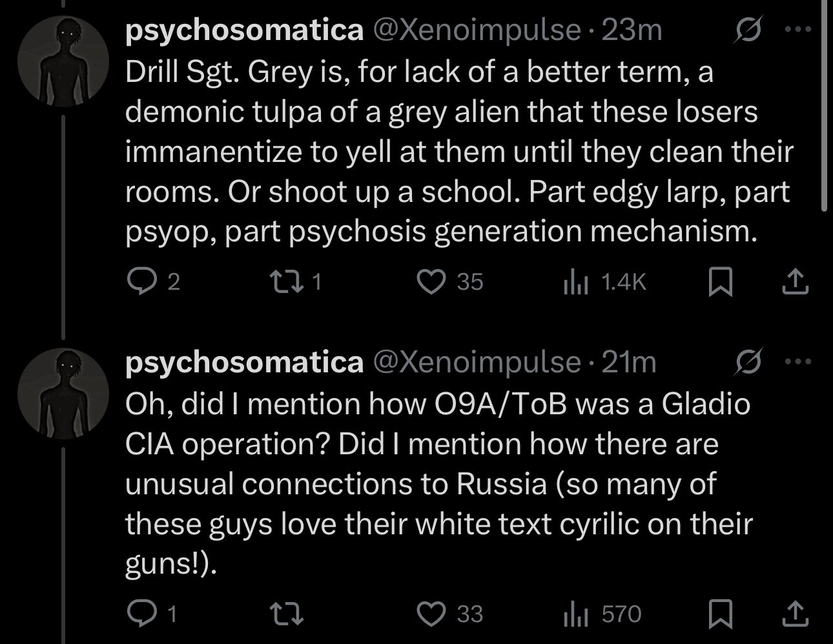Open more options for the second tweet
833x644 pixels.
point(799,362)
